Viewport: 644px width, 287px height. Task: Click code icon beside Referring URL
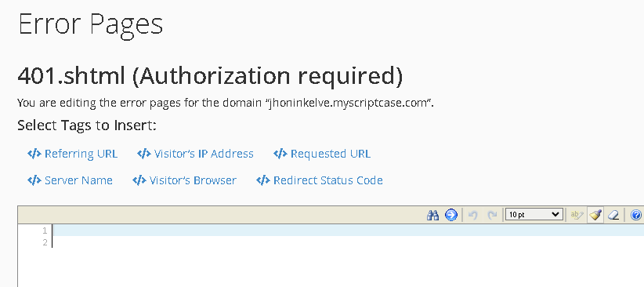tap(34, 154)
